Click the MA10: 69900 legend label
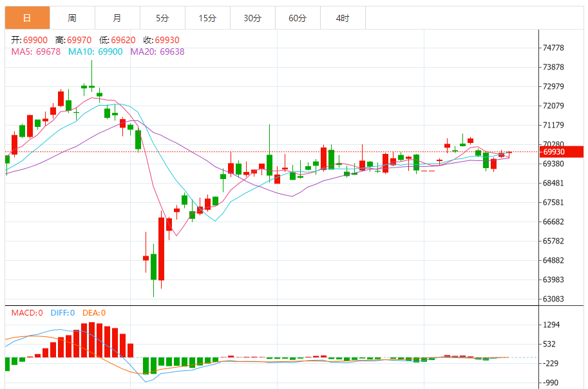The height and width of the screenshot is (389, 588). click(x=95, y=52)
